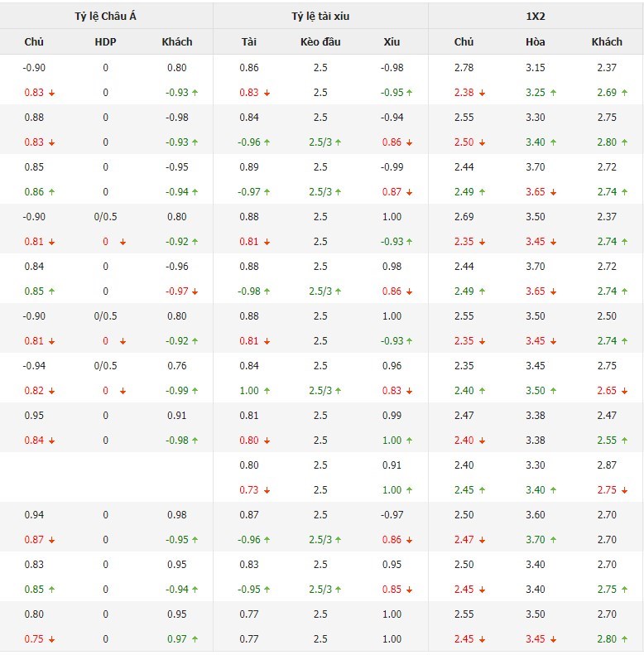
Task: Click the HDP column header
Action: click(x=105, y=42)
